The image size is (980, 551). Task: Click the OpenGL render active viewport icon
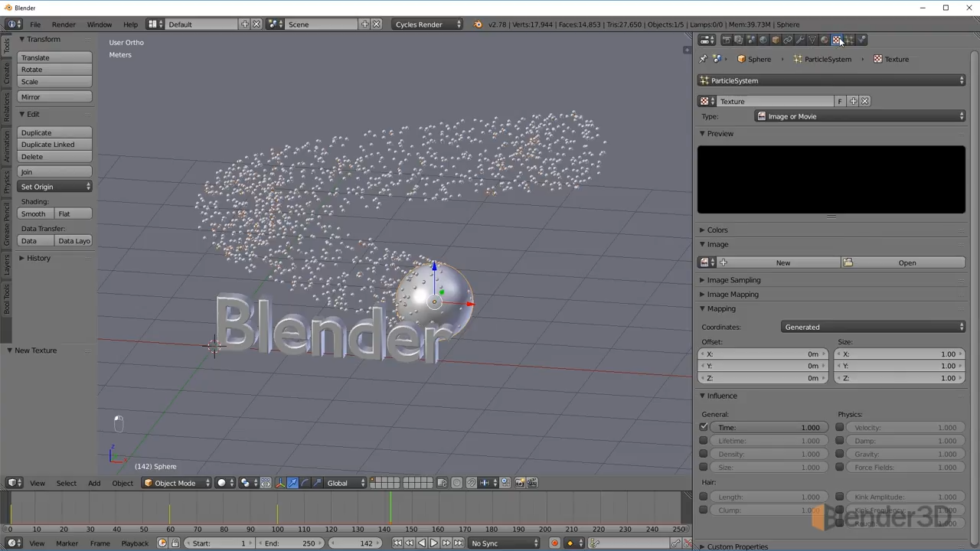click(520, 483)
